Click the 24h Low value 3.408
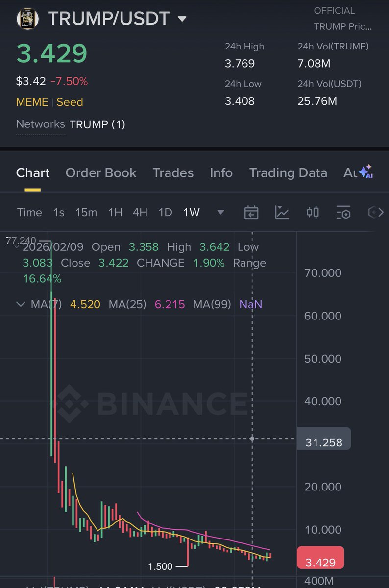 pyautogui.click(x=240, y=101)
